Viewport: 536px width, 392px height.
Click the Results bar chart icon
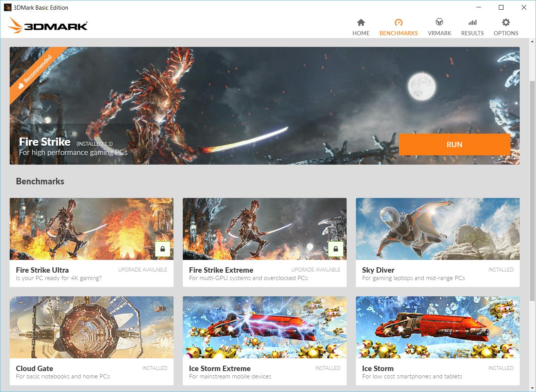point(472,22)
